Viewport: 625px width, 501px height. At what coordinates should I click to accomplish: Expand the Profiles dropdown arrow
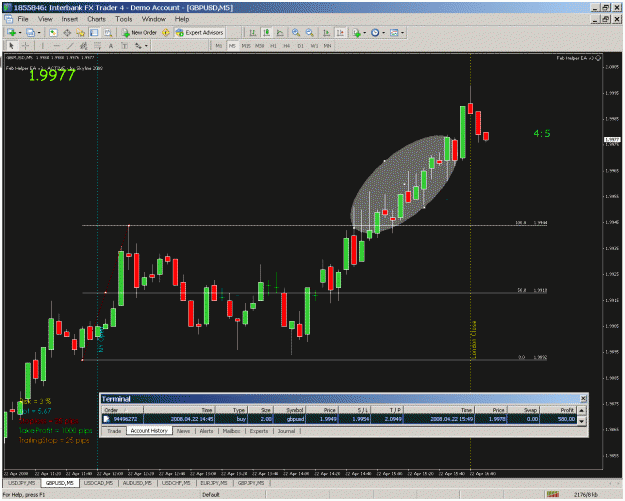coord(39,33)
